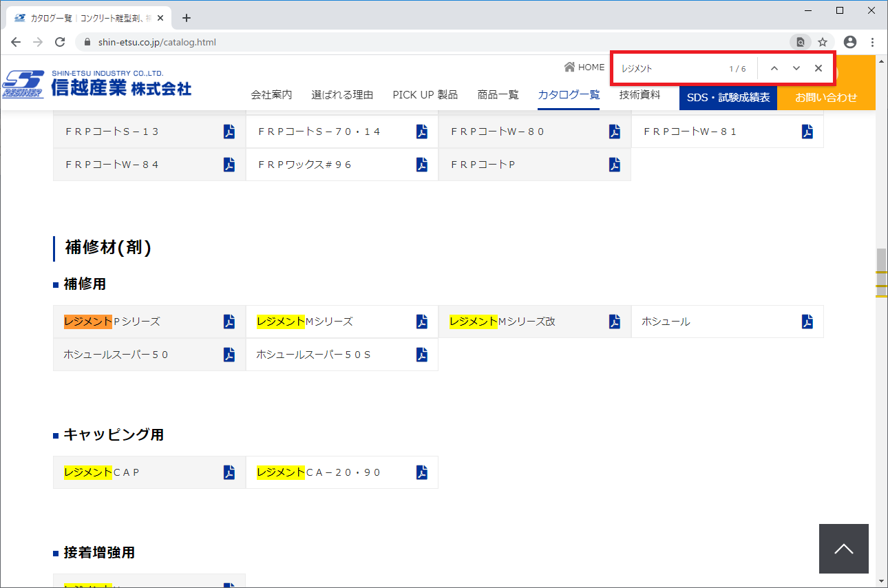Open FRPワックス#96 catalog link
Viewport: 888px width, 588px height.
pos(342,165)
